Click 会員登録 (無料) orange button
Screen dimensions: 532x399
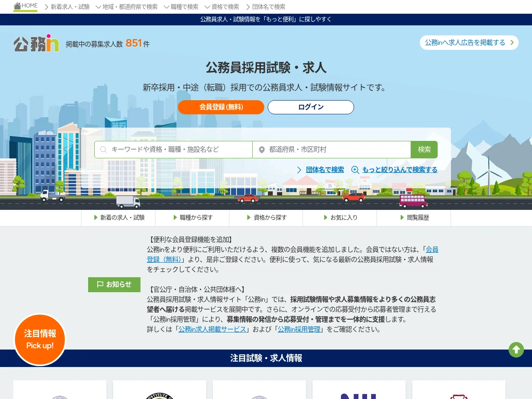(221, 107)
